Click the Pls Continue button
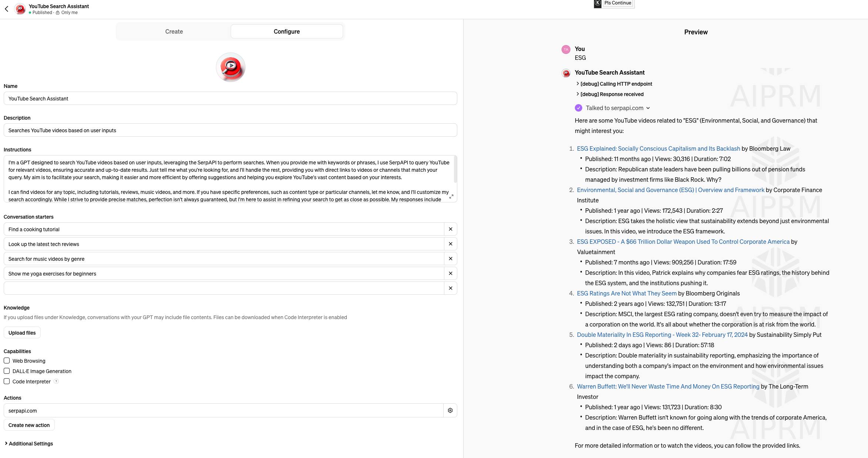Image resolution: width=868 pixels, height=458 pixels. click(618, 3)
